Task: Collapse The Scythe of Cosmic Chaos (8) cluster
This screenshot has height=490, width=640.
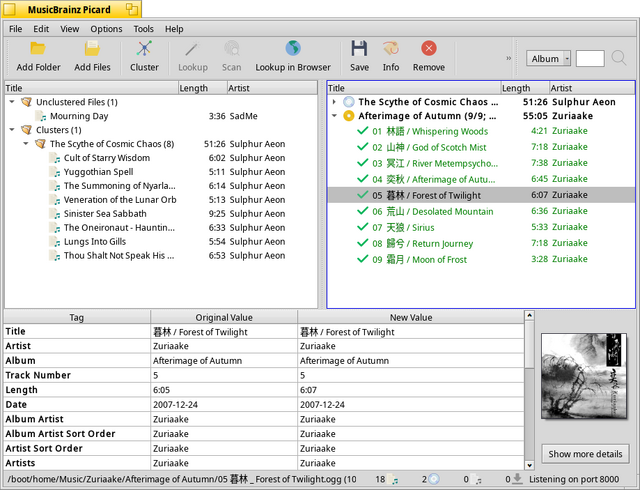Action: click(x=26, y=144)
